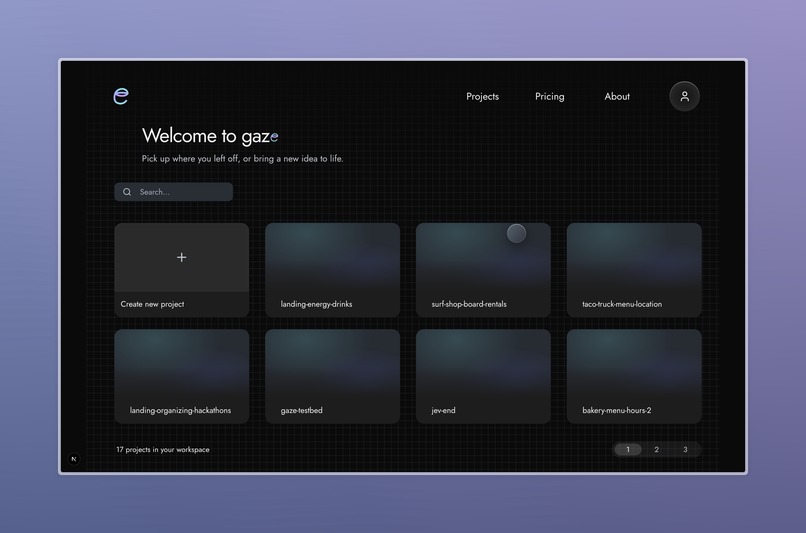
Task: Click the gaze logo icon
Action: [x=121, y=96]
